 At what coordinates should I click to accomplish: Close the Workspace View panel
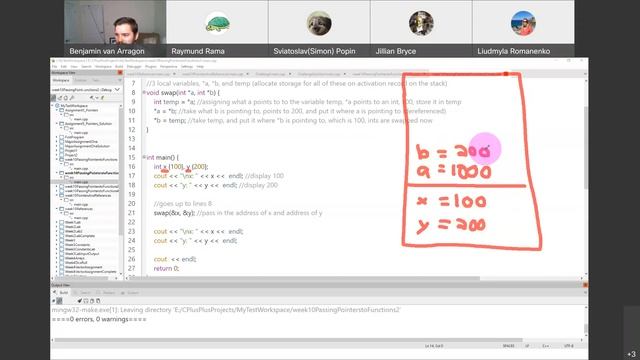pyautogui.click(x=120, y=73)
